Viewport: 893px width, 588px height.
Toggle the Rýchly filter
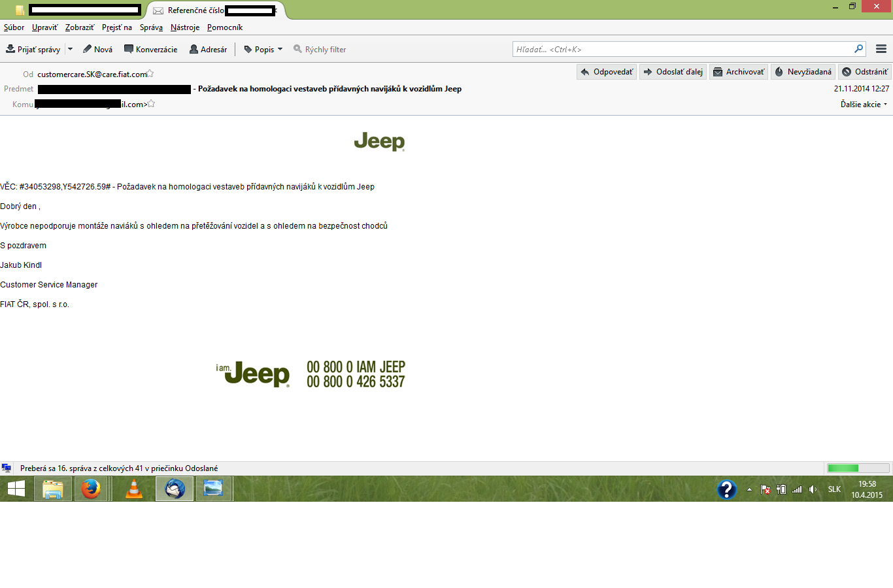point(320,49)
